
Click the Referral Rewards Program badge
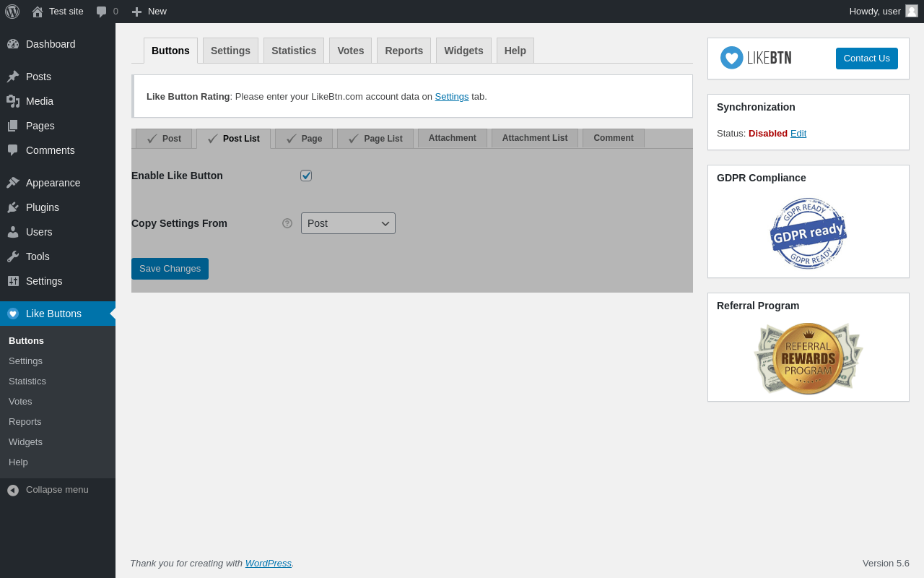808,358
